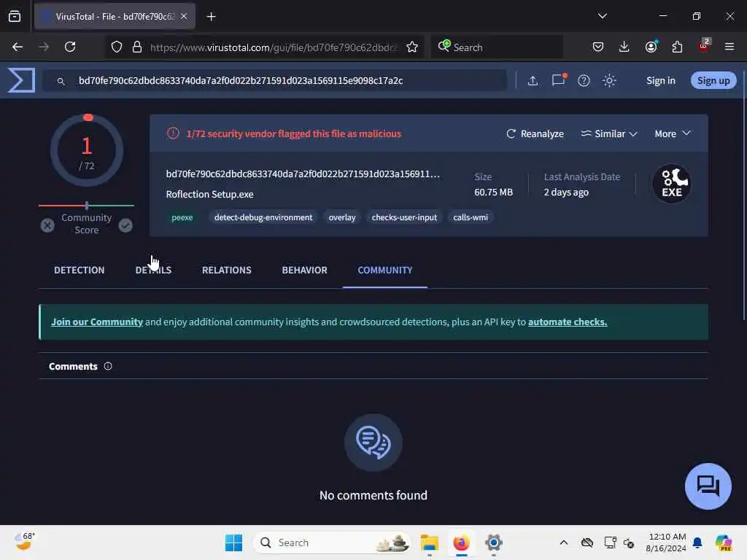The width and height of the screenshot is (747, 560).
Task: Vote malicious with the X community score icon
Action: click(47, 225)
